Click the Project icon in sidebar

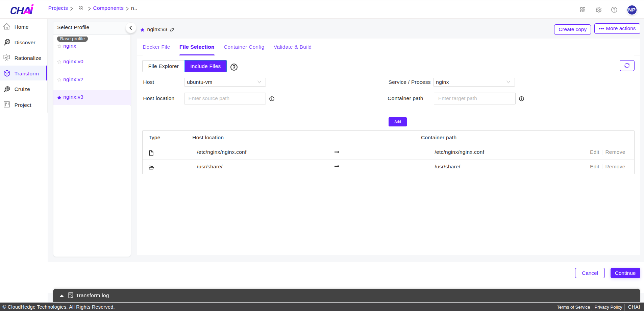7,105
